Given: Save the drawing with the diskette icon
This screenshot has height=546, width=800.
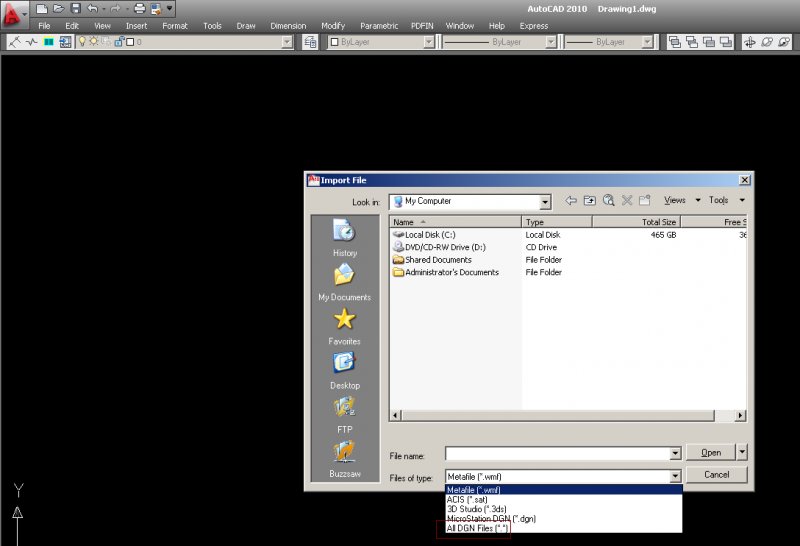Looking at the screenshot, I should click(x=76, y=8).
